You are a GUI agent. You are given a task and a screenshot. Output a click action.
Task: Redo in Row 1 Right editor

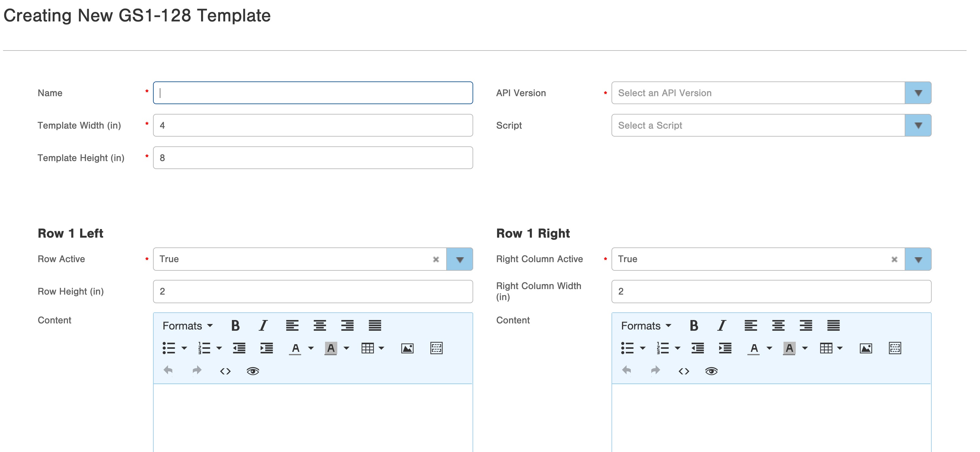pos(655,371)
